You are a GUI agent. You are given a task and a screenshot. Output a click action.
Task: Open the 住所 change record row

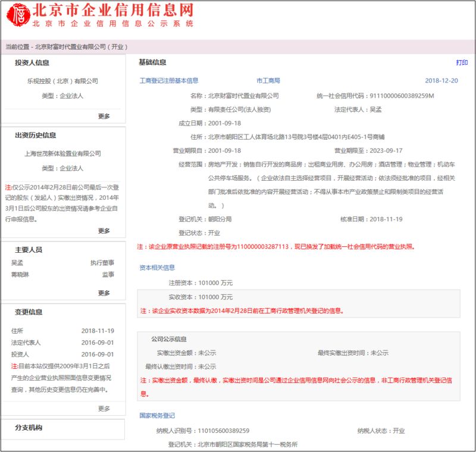pyautogui.click(x=62, y=331)
